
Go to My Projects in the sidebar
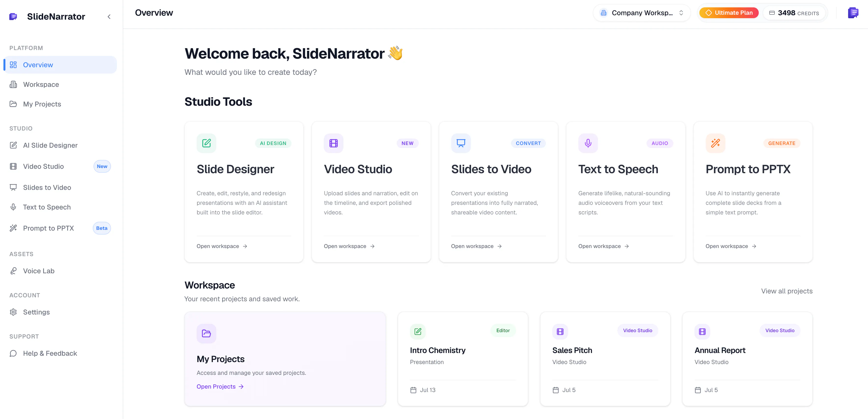pyautogui.click(x=60, y=104)
